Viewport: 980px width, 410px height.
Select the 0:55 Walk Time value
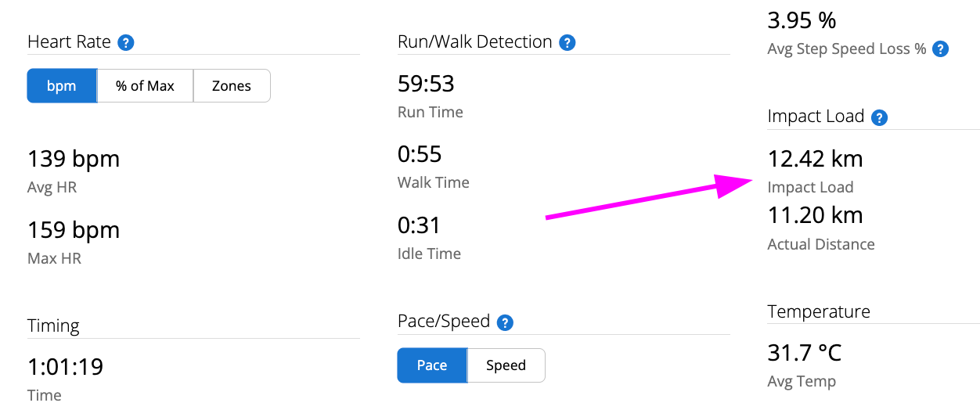[x=420, y=154]
